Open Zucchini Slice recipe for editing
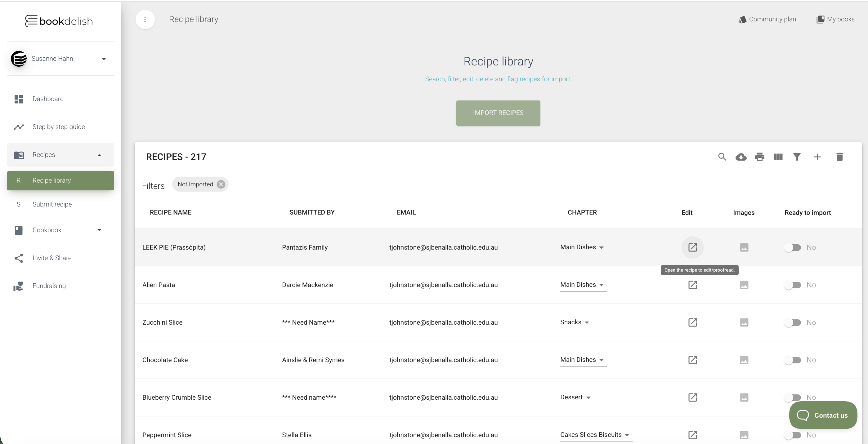868x444 pixels. [x=692, y=322]
